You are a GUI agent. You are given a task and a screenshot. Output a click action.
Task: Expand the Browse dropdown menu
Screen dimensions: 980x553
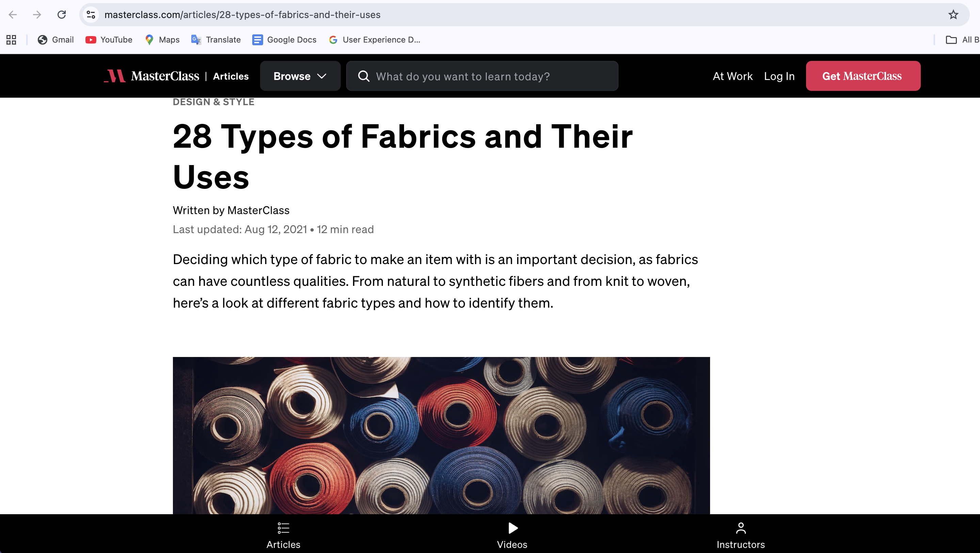(300, 76)
